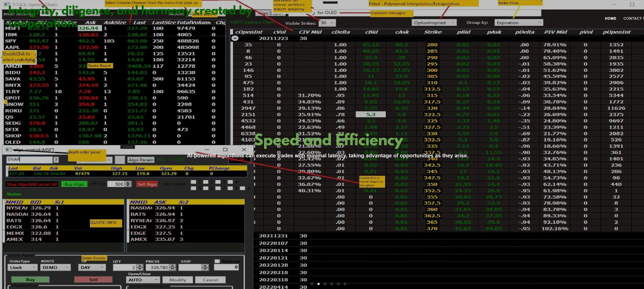644x289 pixels.
Task: Select the AMEX 335.07 ask depth row
Action: click(x=187, y=239)
